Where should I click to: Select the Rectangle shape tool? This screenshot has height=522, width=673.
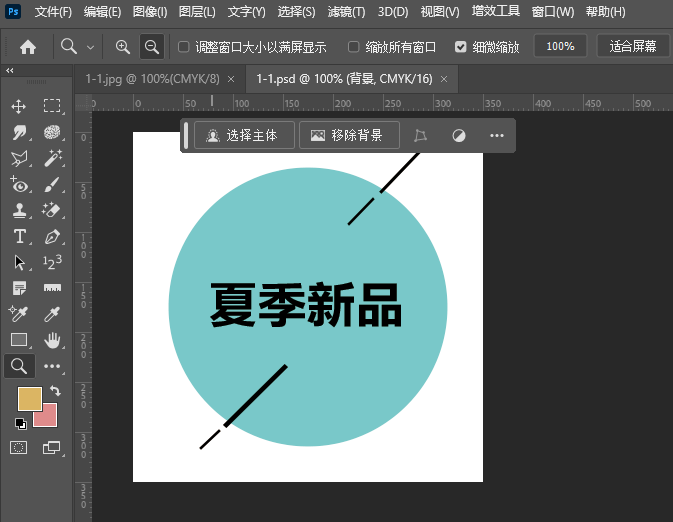(x=19, y=340)
